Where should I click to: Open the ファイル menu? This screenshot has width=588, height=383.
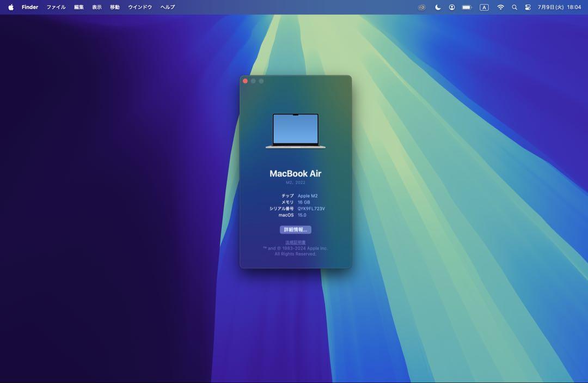[x=56, y=7]
